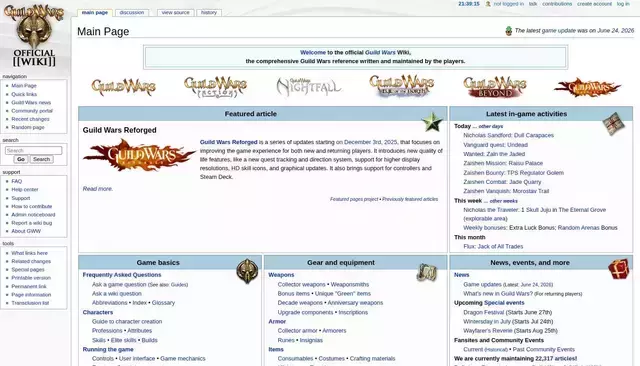Open Zaishen Combat: Jade Quarry
The image size is (640, 366).
[502, 182]
